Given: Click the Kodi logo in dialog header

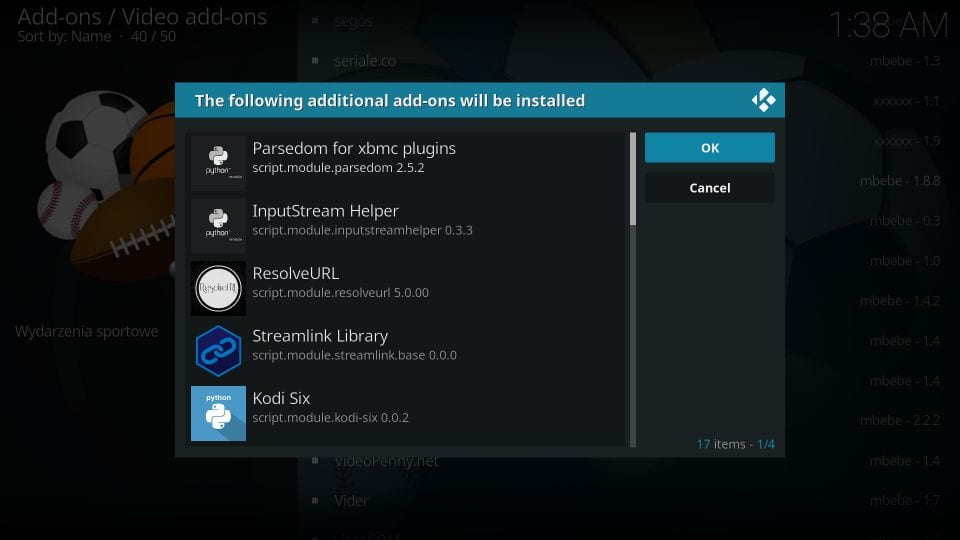Looking at the screenshot, I should (763, 100).
